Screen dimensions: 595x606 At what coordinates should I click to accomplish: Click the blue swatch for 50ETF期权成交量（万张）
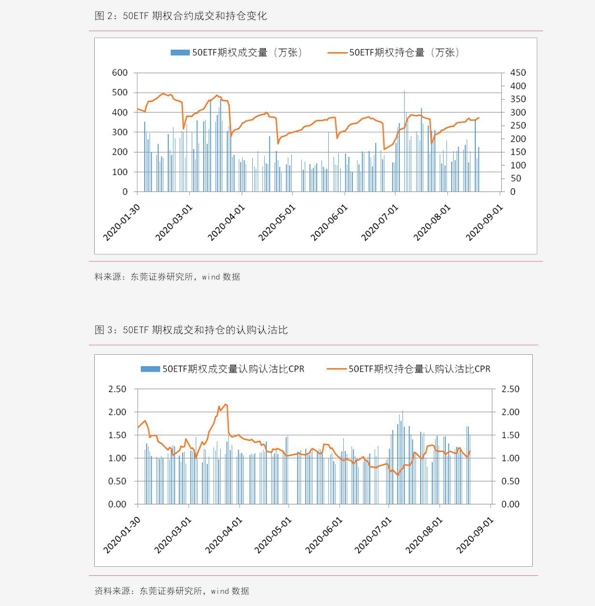tap(180, 53)
